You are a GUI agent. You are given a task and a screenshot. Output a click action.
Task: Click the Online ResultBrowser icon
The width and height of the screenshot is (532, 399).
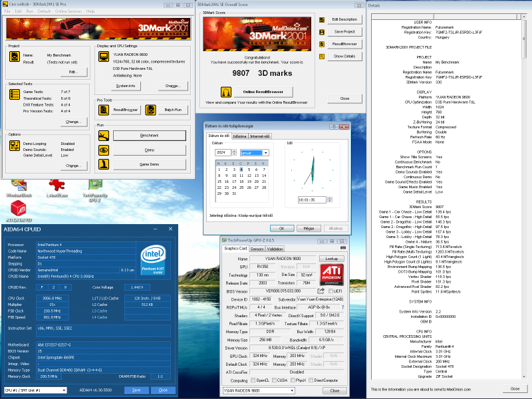pyautogui.click(x=226, y=92)
